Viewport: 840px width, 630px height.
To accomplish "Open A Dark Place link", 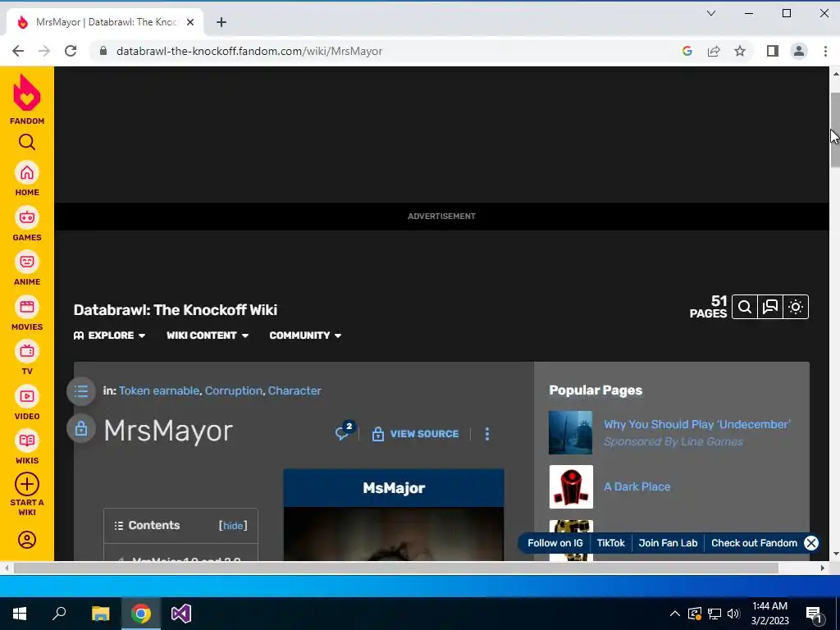I will pos(637,486).
